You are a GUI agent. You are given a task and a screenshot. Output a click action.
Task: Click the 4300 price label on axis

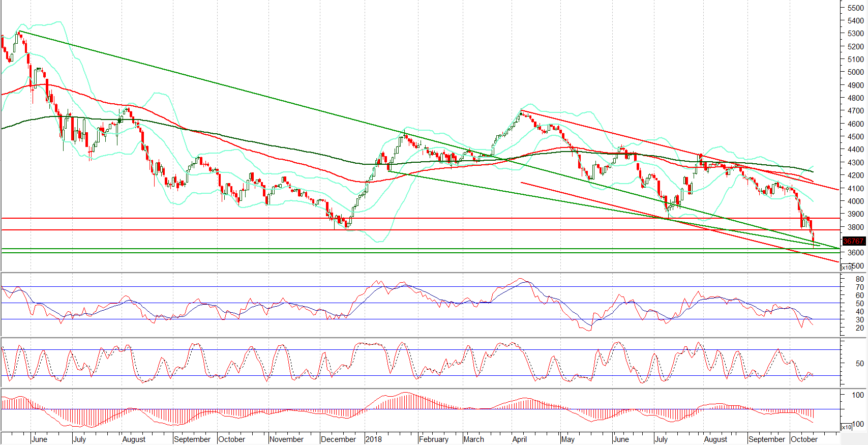click(x=855, y=163)
